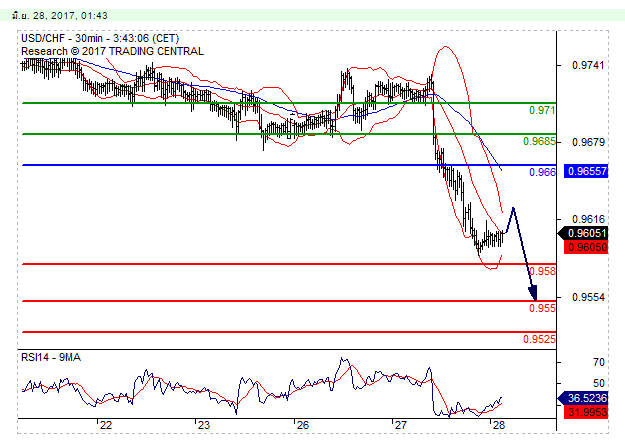The image size is (625, 445).
Task: Click the date axis tick '22'
Action: click(x=106, y=425)
